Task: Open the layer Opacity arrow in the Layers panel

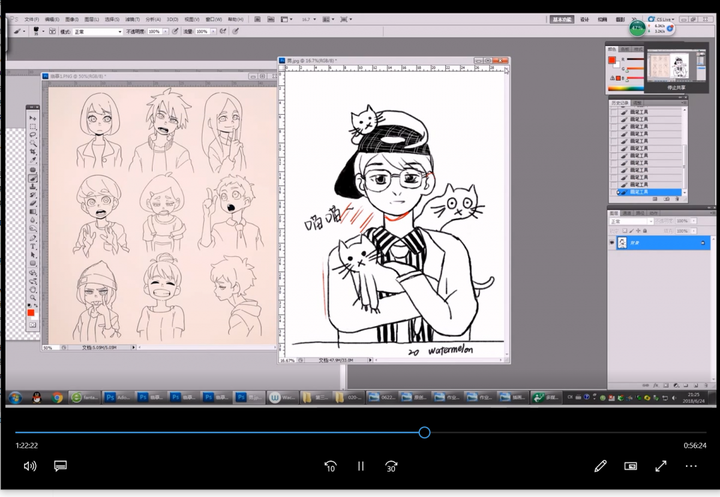Action: (693, 221)
